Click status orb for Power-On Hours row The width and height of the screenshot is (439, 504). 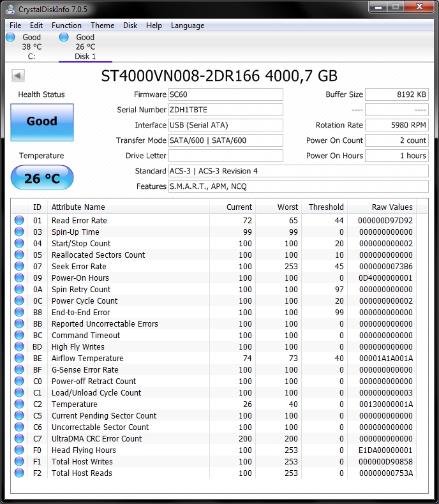[19, 278]
